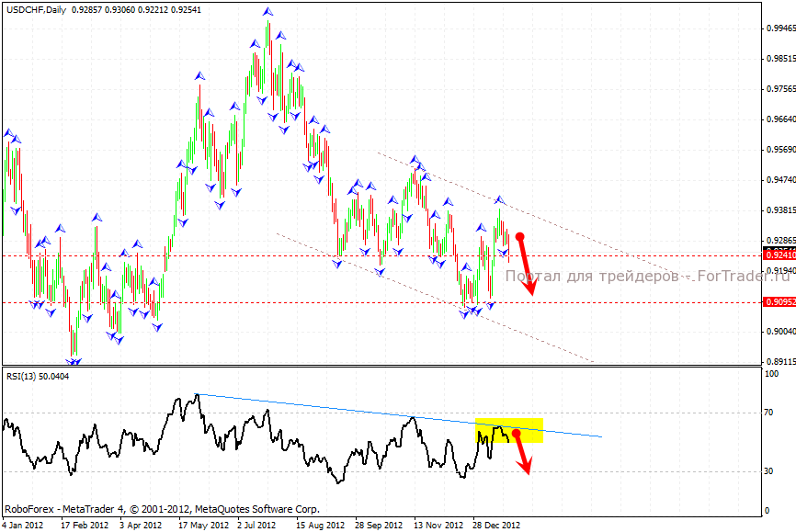Click the red 0.9241 price level tag
This screenshot has width=796, height=532.
[x=779, y=255]
